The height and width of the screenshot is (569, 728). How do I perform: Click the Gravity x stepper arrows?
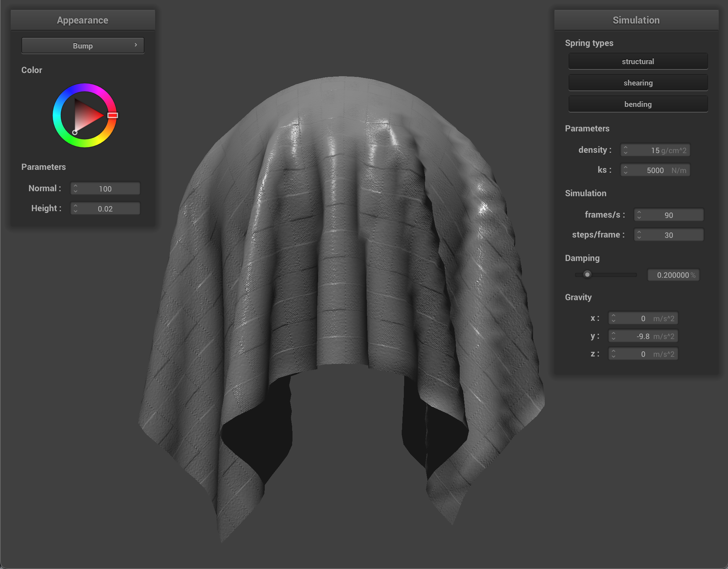(x=613, y=318)
